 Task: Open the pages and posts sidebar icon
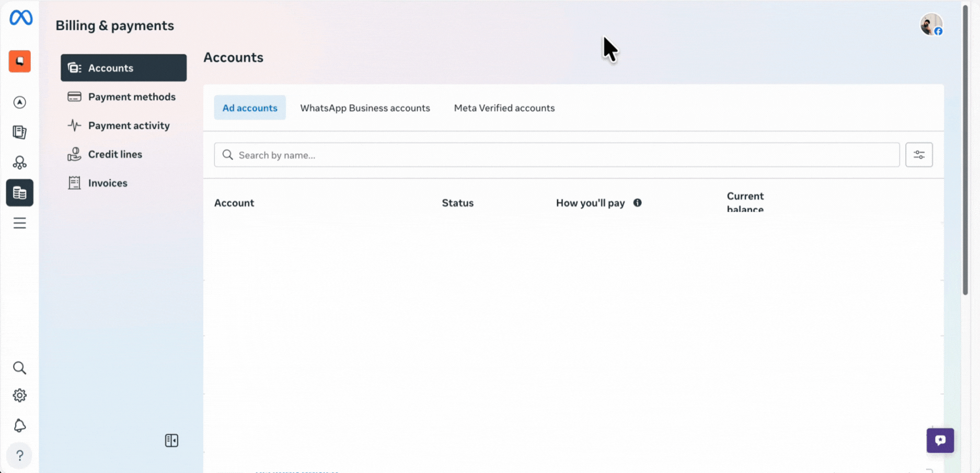coord(20,132)
